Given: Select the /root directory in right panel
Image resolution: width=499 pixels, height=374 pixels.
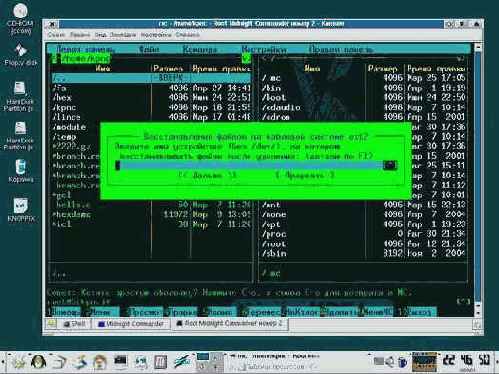Looking at the screenshot, I should (x=363, y=244).
